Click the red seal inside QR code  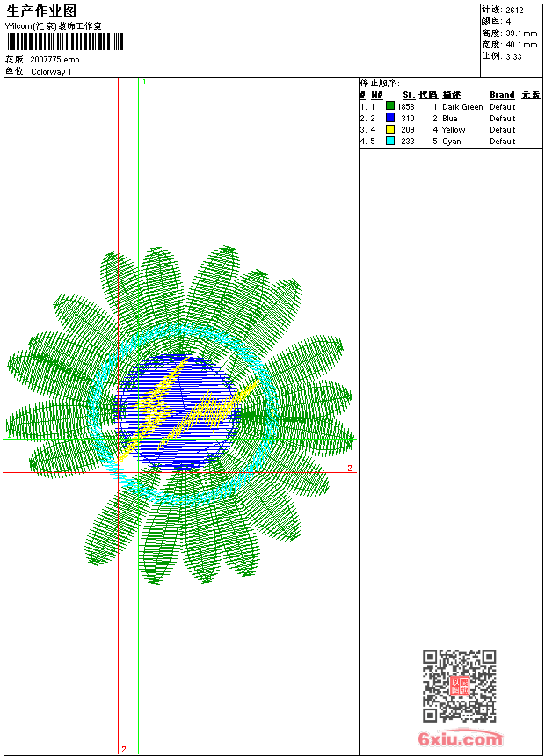pyautogui.click(x=459, y=686)
